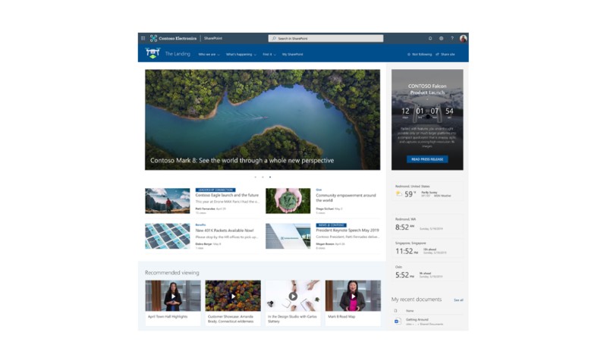Open Contoso Eagle launch news thumbnail
This screenshot has height=364, width=607.
168,201
